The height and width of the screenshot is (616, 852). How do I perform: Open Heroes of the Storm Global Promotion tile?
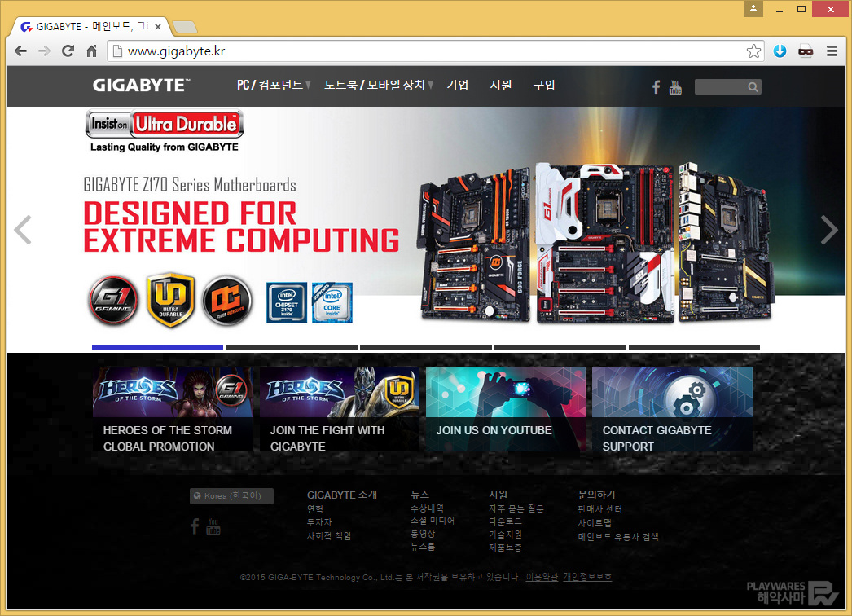coord(172,409)
